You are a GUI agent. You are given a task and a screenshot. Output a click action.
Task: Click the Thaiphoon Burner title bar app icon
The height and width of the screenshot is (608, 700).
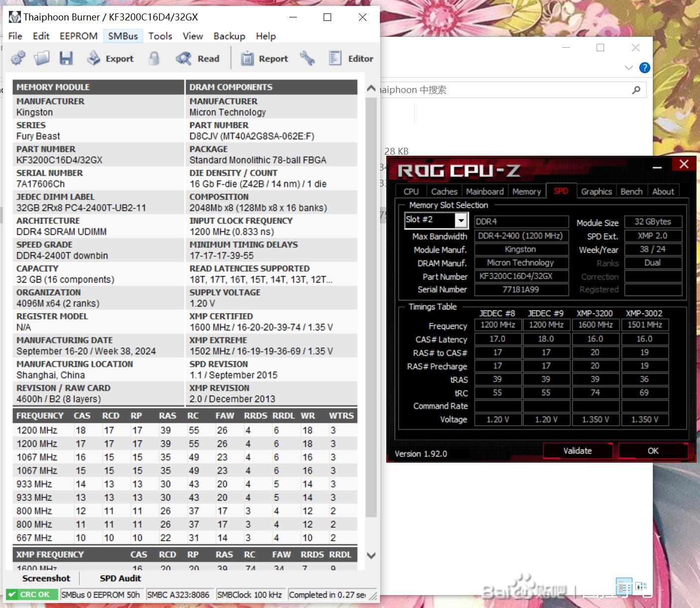(x=15, y=17)
